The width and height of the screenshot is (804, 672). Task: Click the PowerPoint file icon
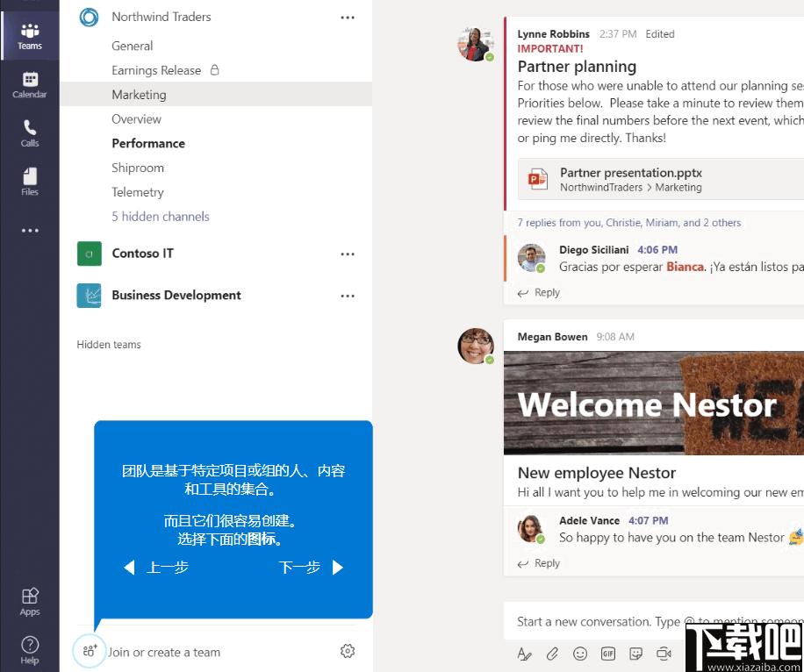538,179
